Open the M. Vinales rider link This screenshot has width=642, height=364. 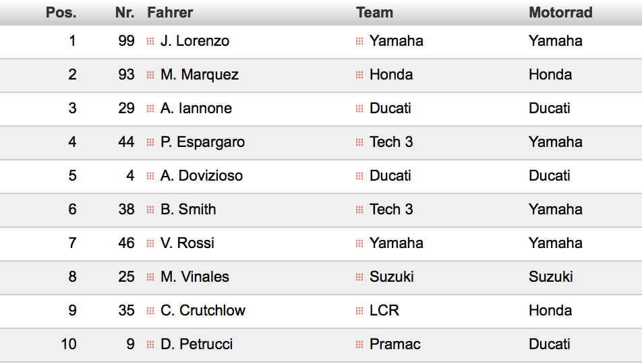194,277
